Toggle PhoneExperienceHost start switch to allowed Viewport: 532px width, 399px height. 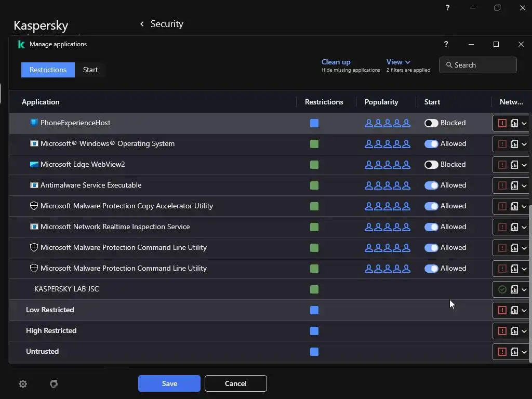431,123
